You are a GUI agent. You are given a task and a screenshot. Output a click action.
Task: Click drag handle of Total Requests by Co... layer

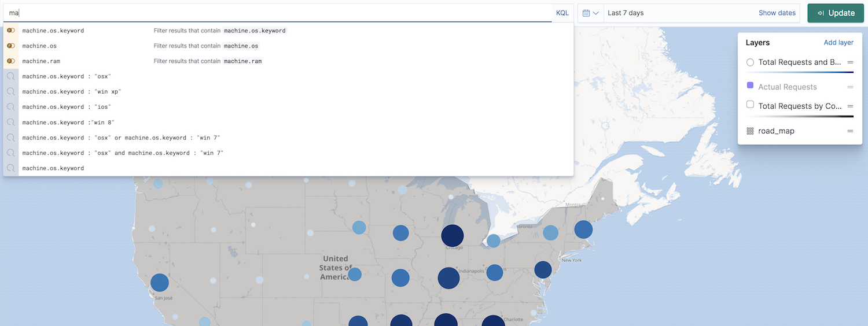click(x=850, y=106)
